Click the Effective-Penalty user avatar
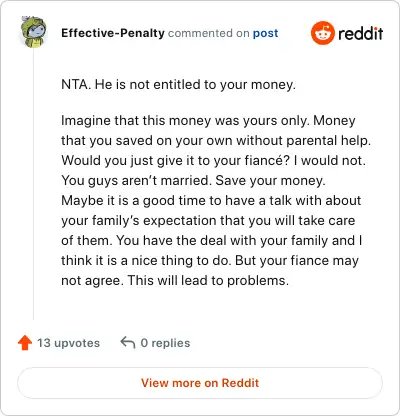The image size is (400, 416). (x=33, y=32)
